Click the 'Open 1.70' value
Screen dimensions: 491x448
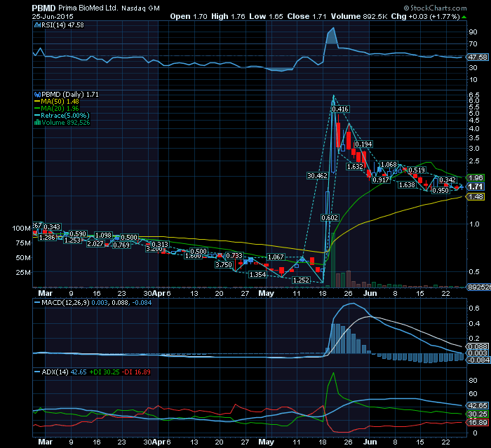189,17
